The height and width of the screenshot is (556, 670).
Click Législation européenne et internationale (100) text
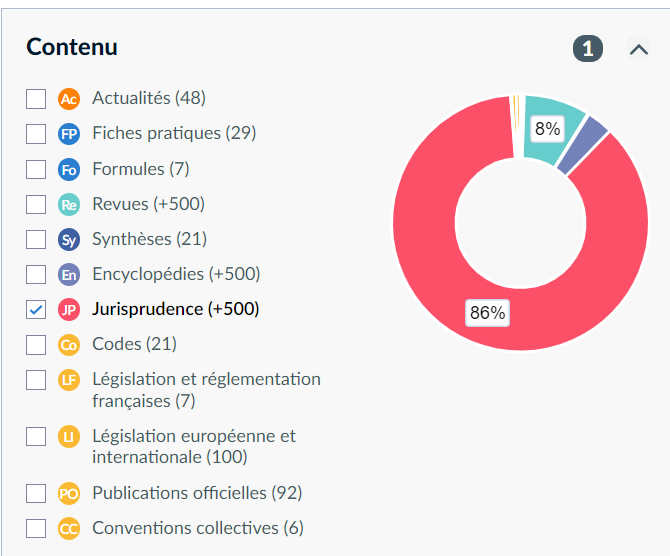[x=194, y=447]
